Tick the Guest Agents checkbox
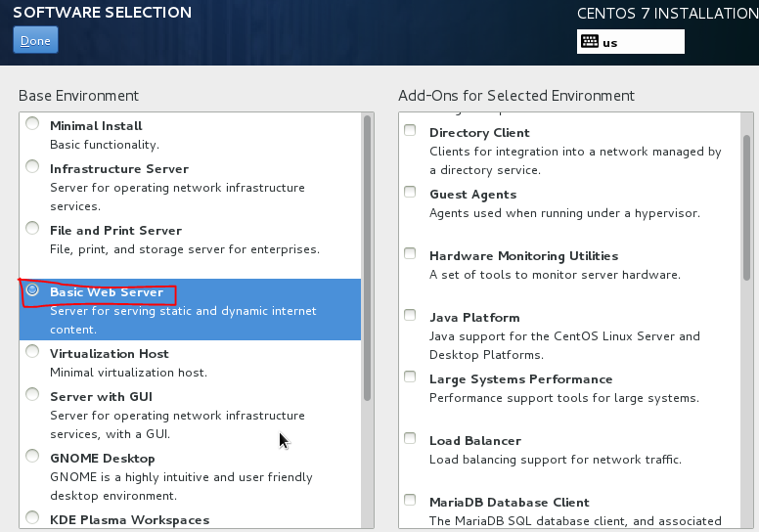This screenshot has width=759, height=532. point(410,193)
